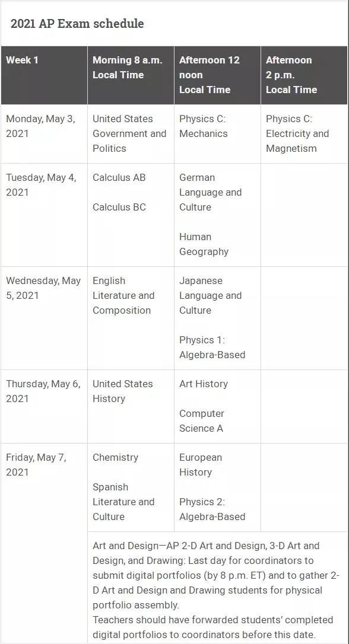Click the Art and Design portfolio note
Screen dimensions: 349x644
[x=216, y=590]
